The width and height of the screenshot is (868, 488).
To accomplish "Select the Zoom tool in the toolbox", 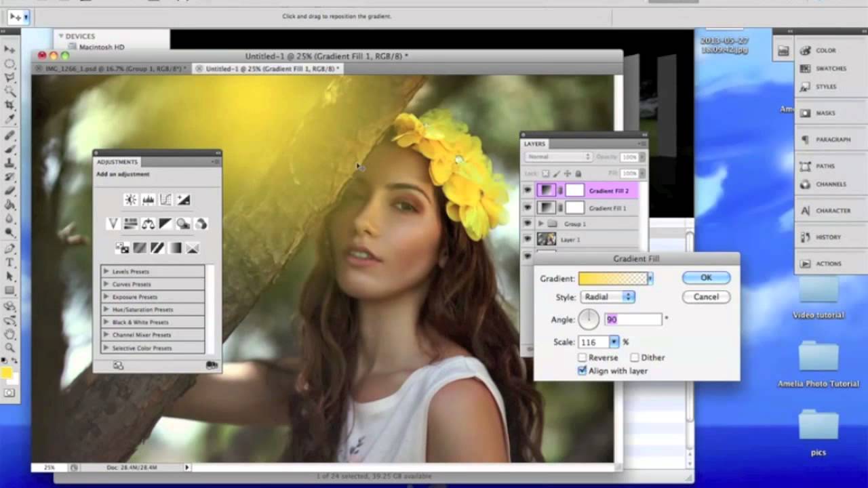I will click(9, 348).
